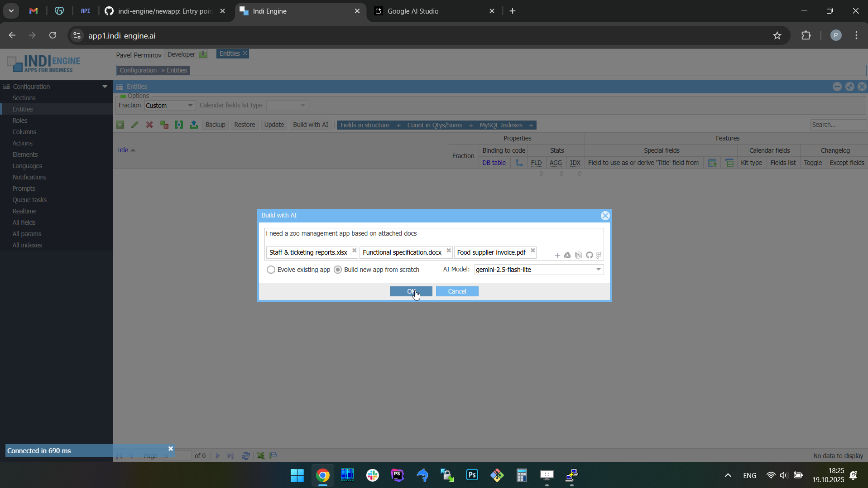Open the AI Model dropdown
Viewport: 868px width, 488px height.
598,270
